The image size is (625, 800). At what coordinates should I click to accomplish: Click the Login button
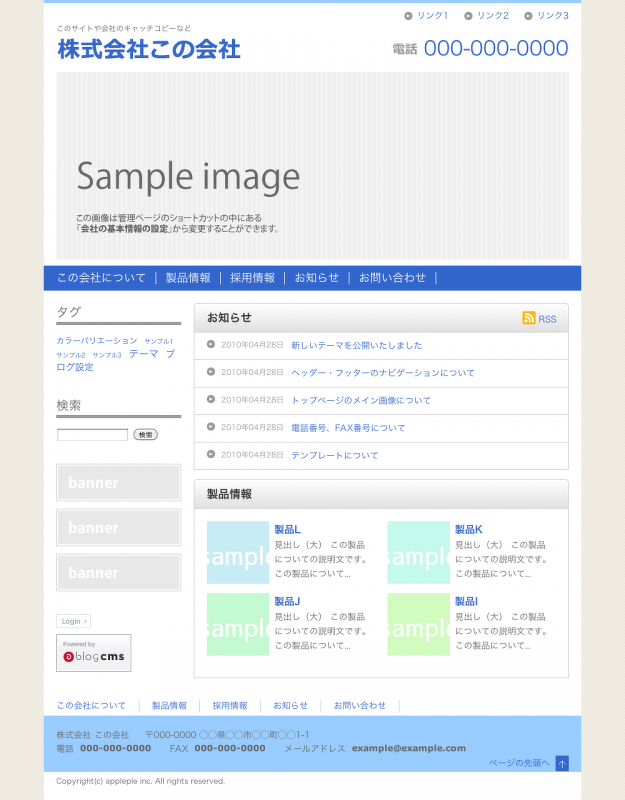point(73,621)
